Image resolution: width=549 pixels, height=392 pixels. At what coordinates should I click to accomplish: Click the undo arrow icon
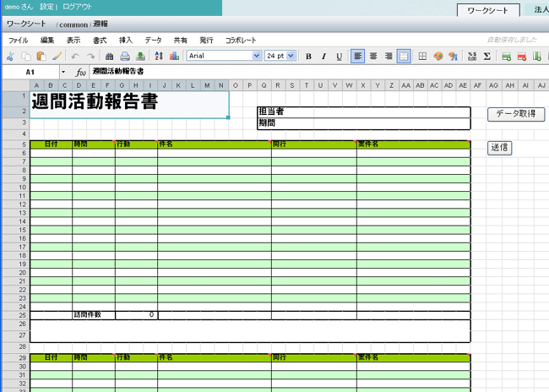pyautogui.click(x=75, y=57)
